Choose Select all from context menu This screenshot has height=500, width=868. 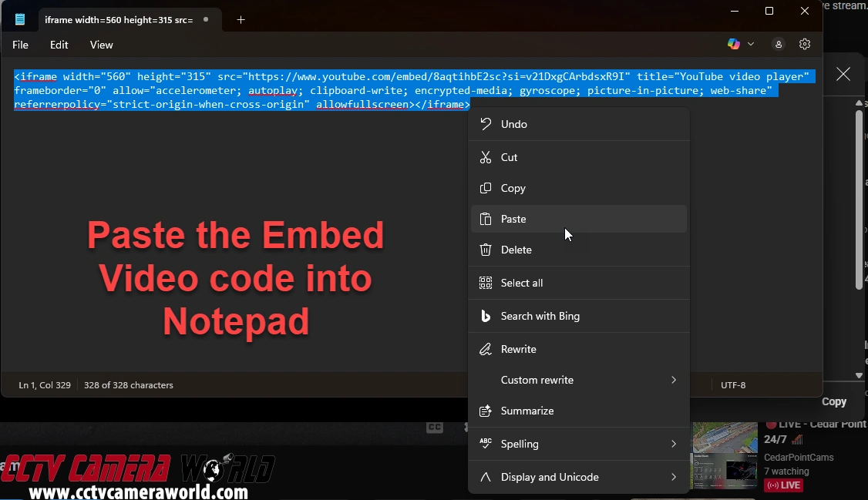[x=522, y=283]
